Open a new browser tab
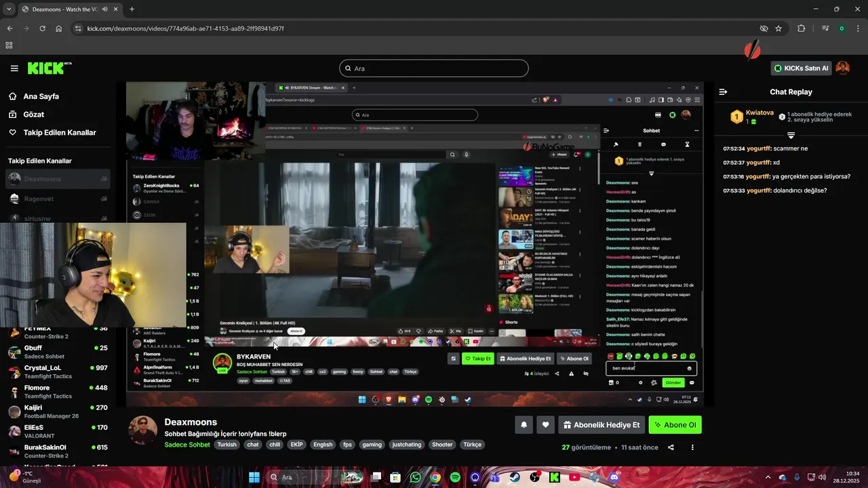Image resolution: width=868 pixels, height=488 pixels. point(132,9)
